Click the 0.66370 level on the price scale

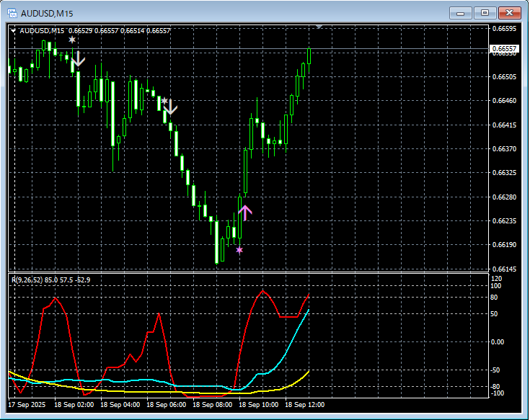(503, 149)
